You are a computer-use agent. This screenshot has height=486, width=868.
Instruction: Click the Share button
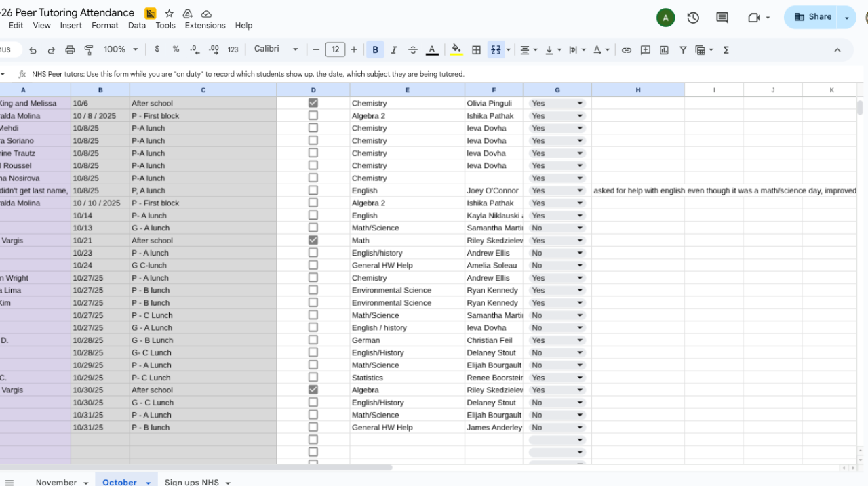click(x=812, y=17)
